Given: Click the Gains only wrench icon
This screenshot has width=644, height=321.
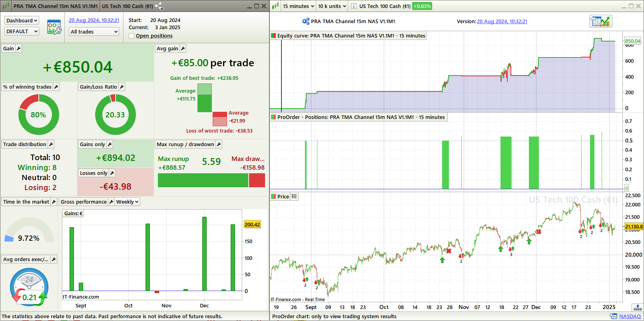Looking at the screenshot, I should (110, 144).
